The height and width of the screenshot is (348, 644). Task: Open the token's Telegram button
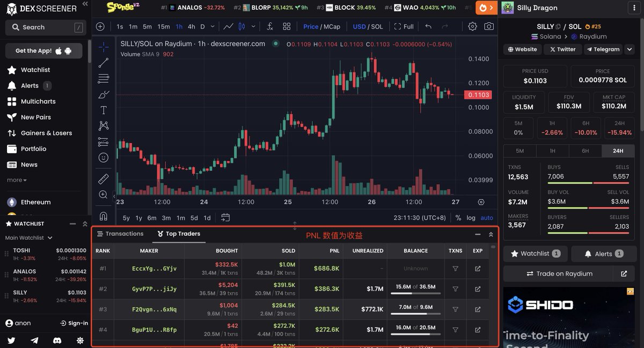[x=603, y=49]
